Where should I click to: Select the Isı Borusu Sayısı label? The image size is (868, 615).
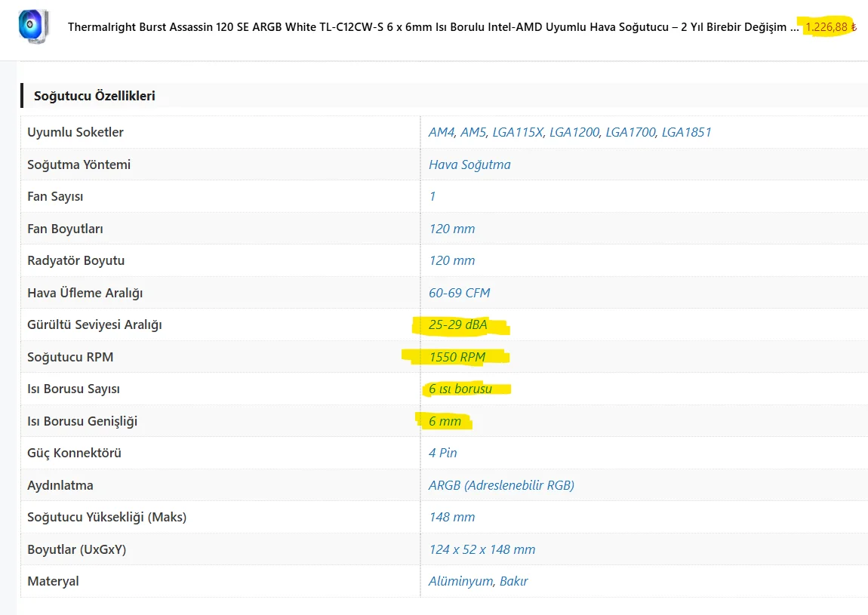click(73, 389)
